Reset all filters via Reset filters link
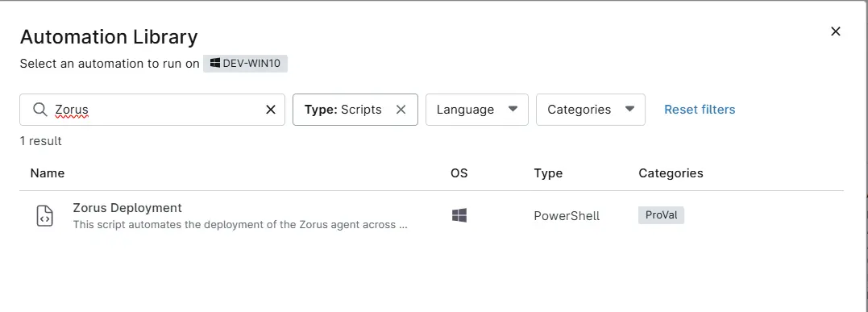The image size is (868, 312). (700, 110)
